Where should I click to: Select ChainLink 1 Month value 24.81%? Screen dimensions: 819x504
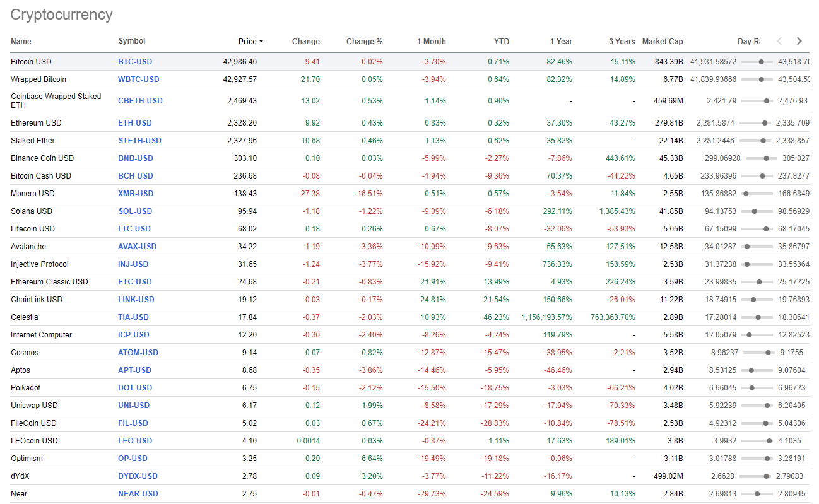pos(433,300)
